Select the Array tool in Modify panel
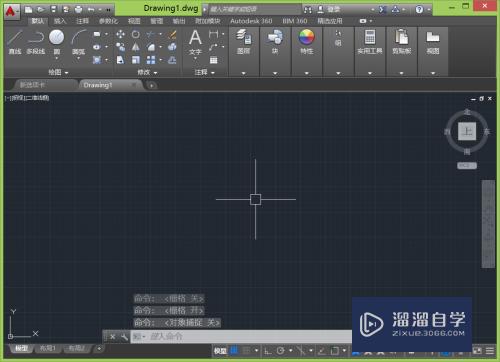 coord(151,60)
